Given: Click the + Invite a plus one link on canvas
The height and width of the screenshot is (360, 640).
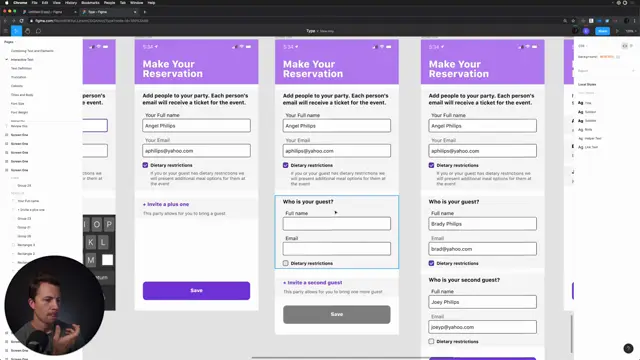Looking at the screenshot, I should coord(166,204).
